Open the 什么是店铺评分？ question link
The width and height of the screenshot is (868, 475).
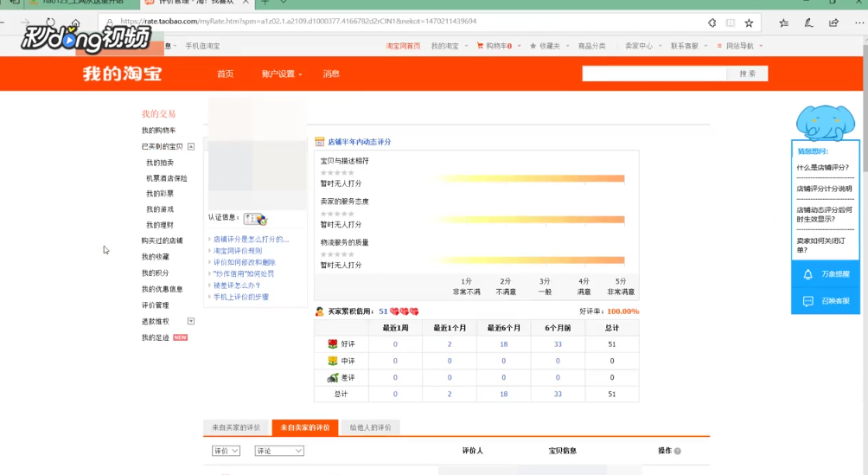coord(822,167)
